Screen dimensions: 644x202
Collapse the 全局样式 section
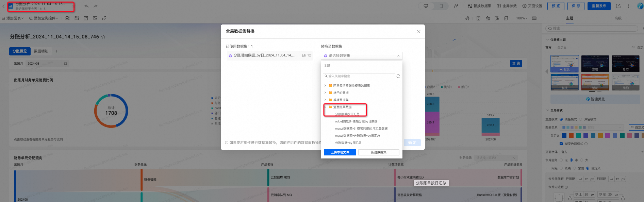coord(547,111)
